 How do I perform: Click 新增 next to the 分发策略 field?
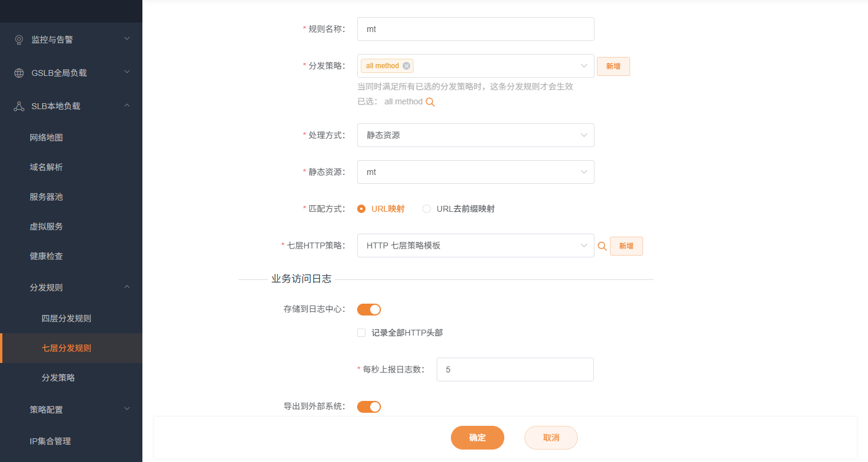(613, 66)
